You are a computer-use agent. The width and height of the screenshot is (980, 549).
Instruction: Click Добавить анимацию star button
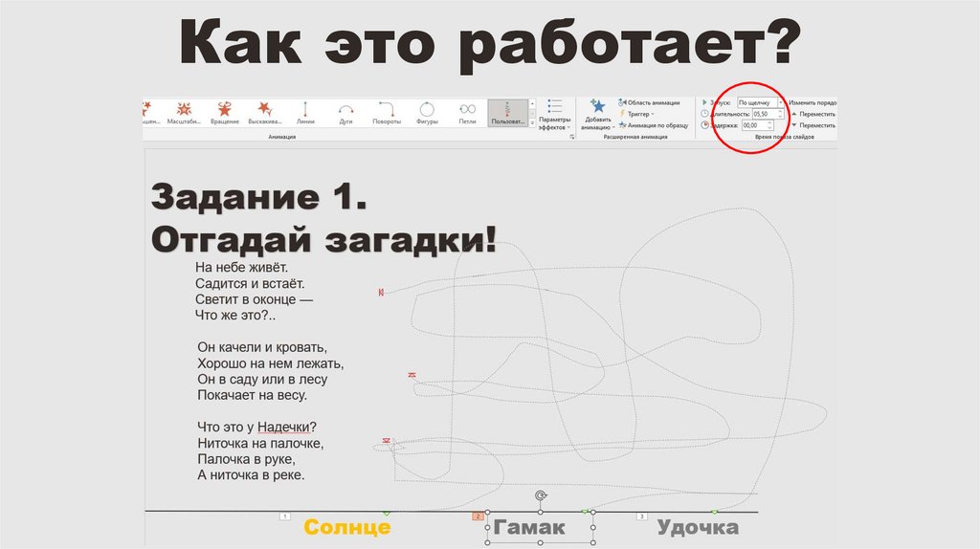(597, 115)
